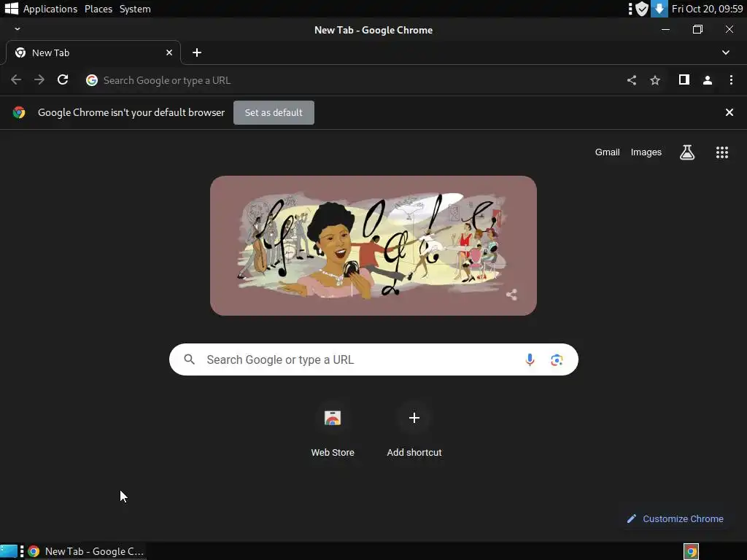Select New Tab - Google Chrome taskbar entry
Screen dimensions: 747x560
pyautogui.click(x=86, y=551)
